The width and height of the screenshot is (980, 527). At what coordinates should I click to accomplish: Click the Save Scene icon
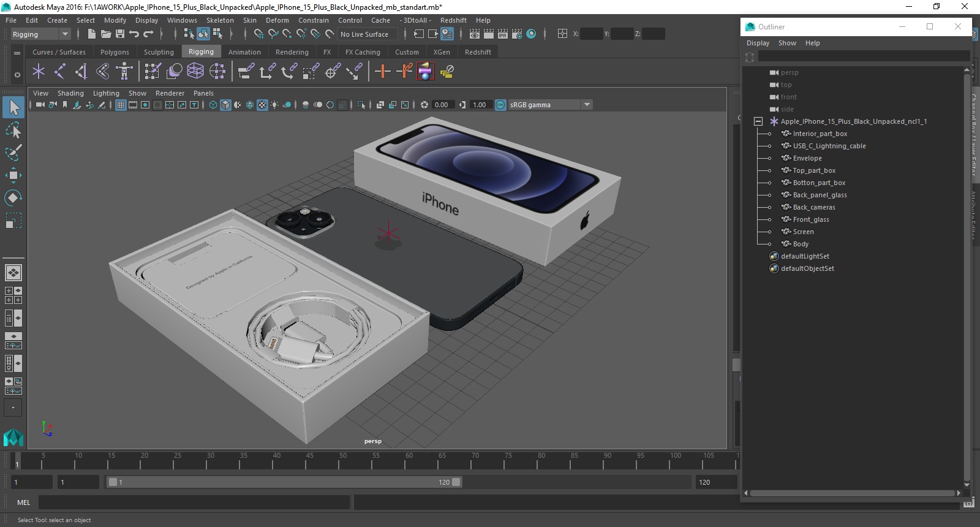click(x=120, y=34)
